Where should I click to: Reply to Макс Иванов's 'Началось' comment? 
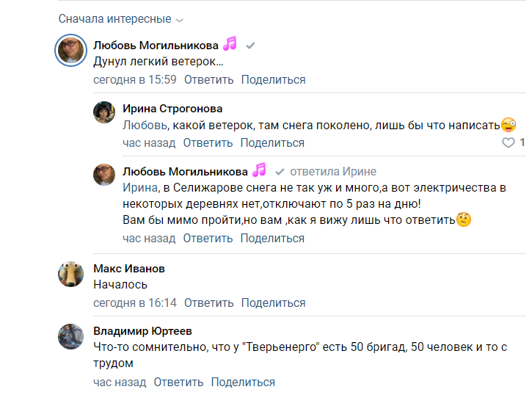pos(208,303)
